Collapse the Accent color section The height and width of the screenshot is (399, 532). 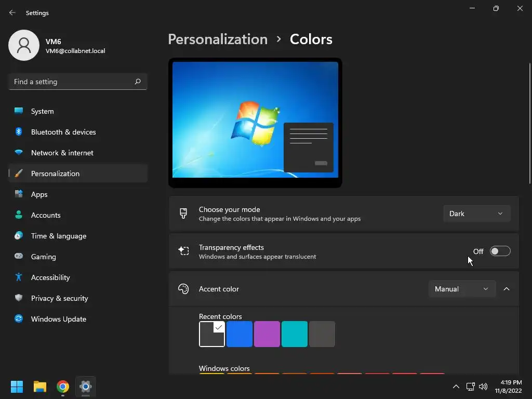(507, 289)
